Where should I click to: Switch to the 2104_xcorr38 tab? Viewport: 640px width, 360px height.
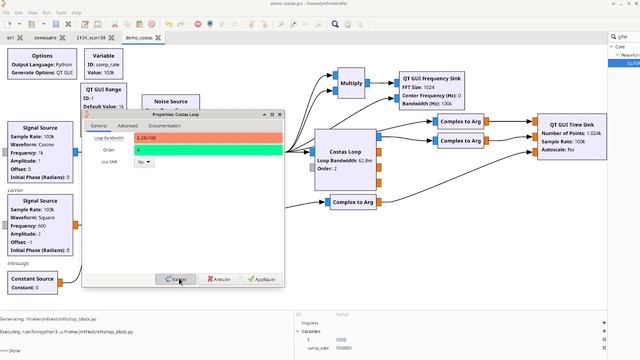(91, 38)
